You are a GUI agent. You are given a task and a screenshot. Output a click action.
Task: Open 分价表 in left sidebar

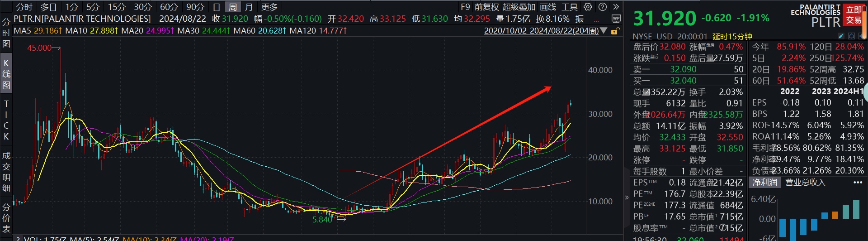[x=6, y=218]
